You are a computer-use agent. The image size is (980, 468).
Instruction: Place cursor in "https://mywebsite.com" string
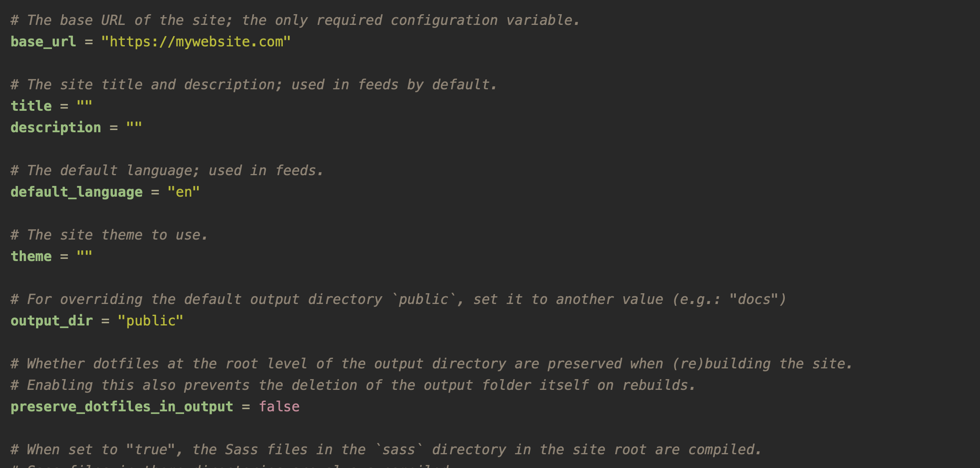(196, 42)
